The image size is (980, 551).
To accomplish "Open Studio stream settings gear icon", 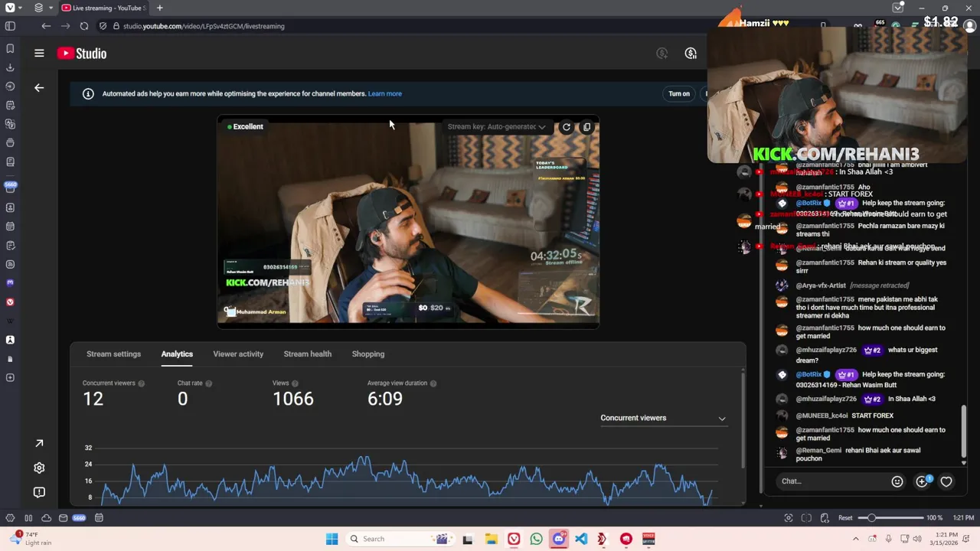I will click(39, 468).
